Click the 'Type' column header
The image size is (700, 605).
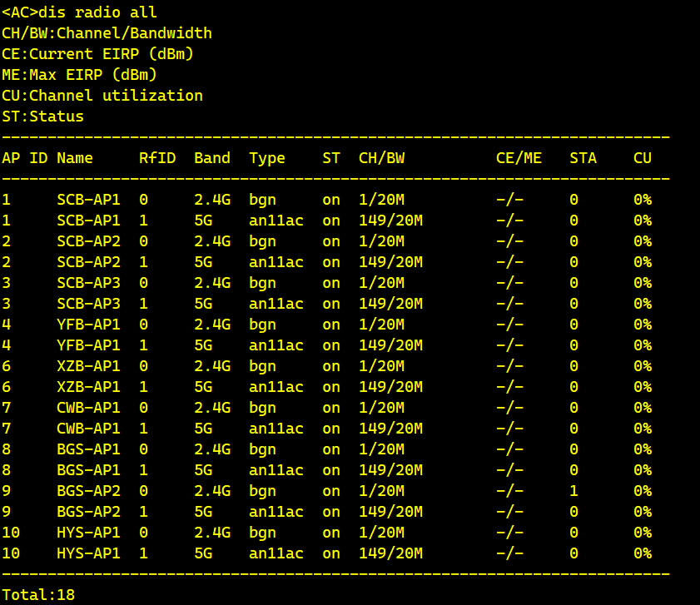coord(266,158)
